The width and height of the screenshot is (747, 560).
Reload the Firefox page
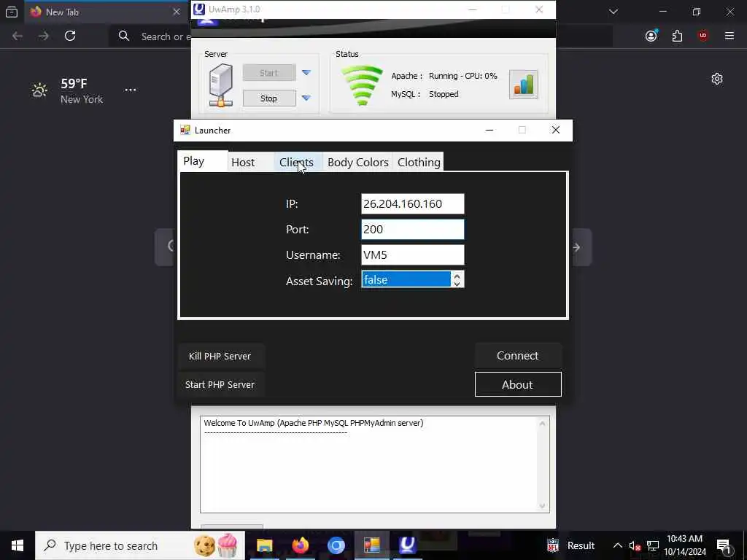(x=70, y=36)
